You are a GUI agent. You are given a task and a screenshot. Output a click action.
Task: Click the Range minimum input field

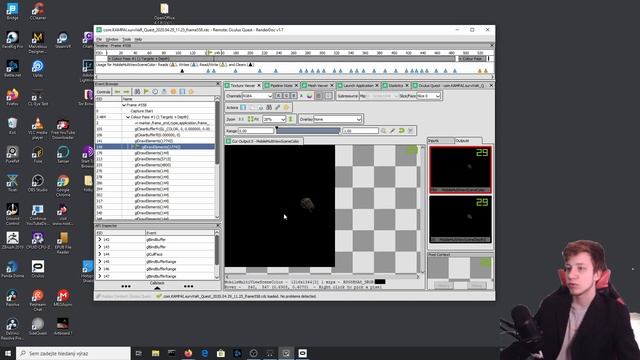pos(256,131)
